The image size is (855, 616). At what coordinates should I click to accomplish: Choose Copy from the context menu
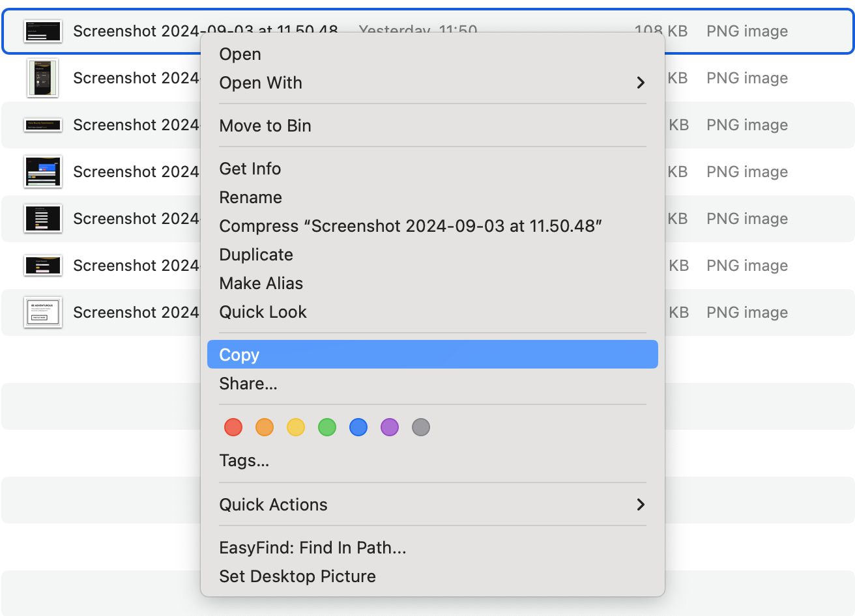pos(239,355)
